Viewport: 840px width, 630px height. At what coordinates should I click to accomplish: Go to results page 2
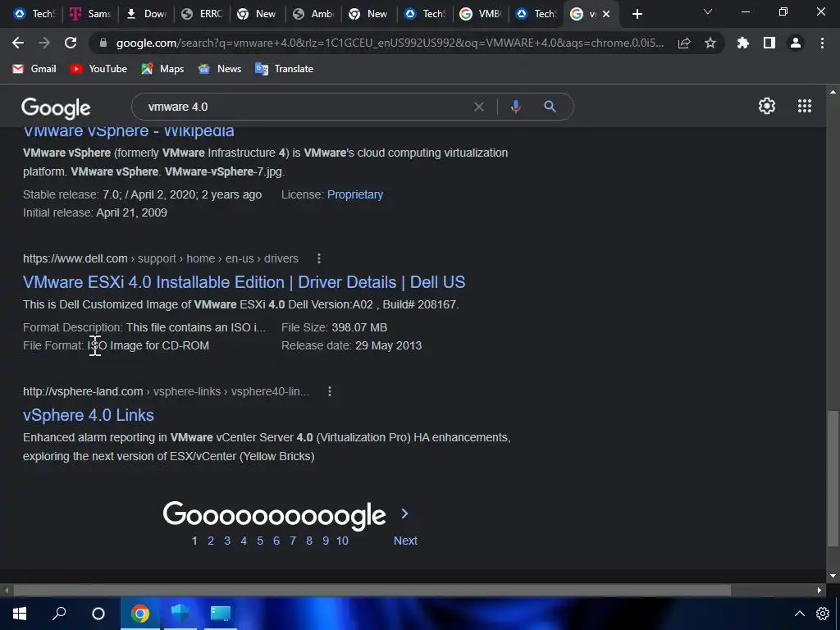coord(211,541)
